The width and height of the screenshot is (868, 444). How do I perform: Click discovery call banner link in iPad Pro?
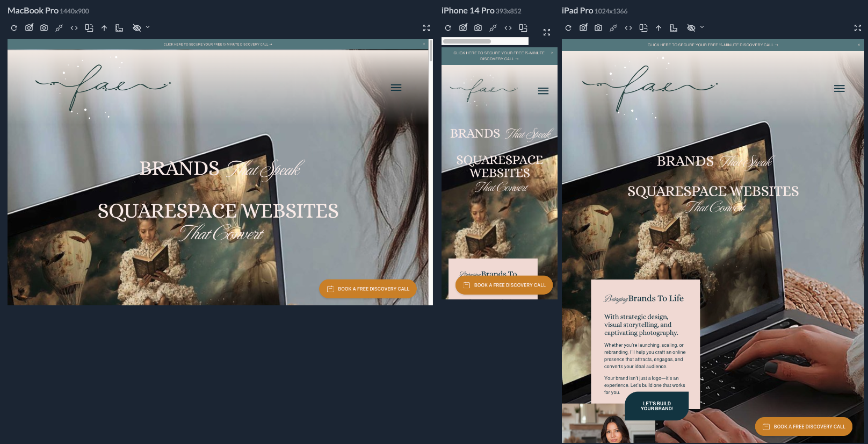click(713, 45)
